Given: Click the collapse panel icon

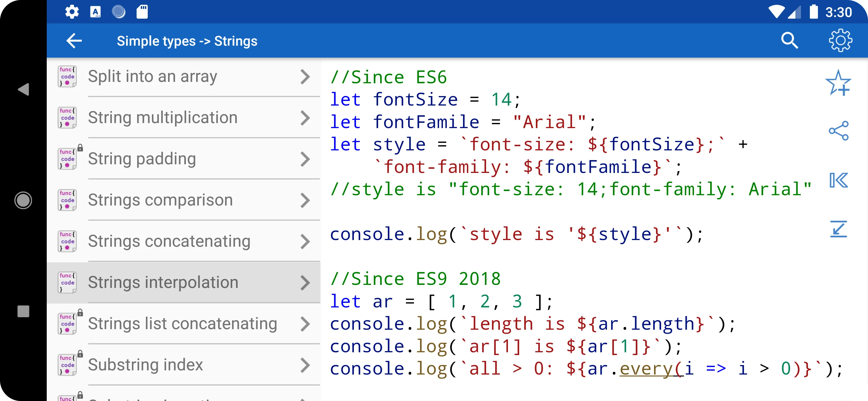Looking at the screenshot, I should coord(839,180).
